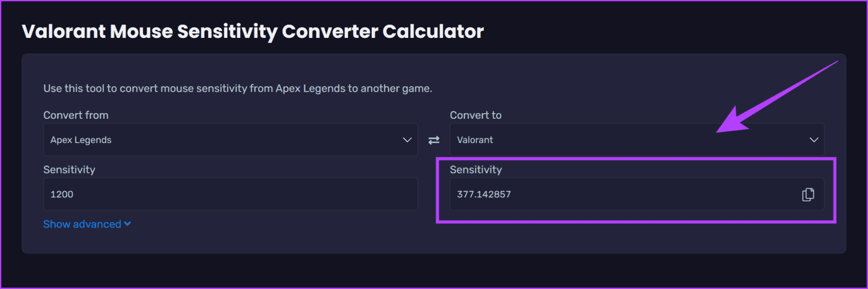Open the Valorant dropdown chevron
This screenshot has height=289, width=868.
coord(814,140)
